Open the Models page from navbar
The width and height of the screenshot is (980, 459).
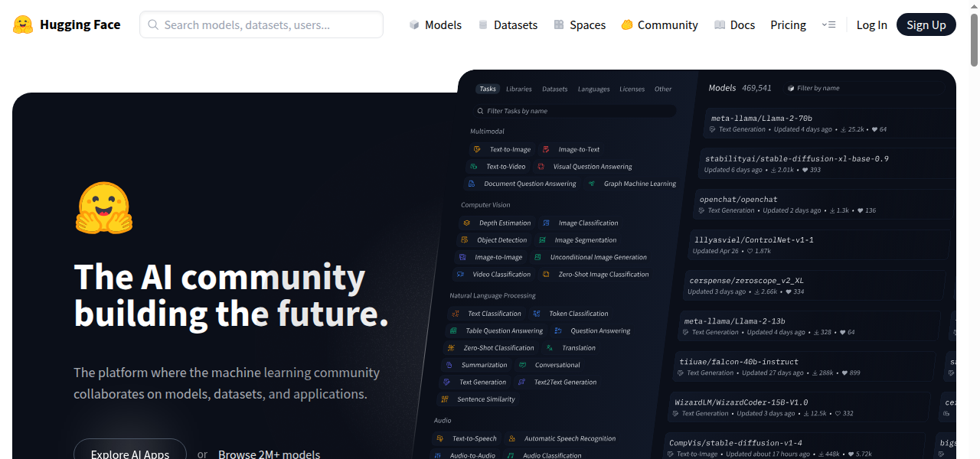point(436,25)
